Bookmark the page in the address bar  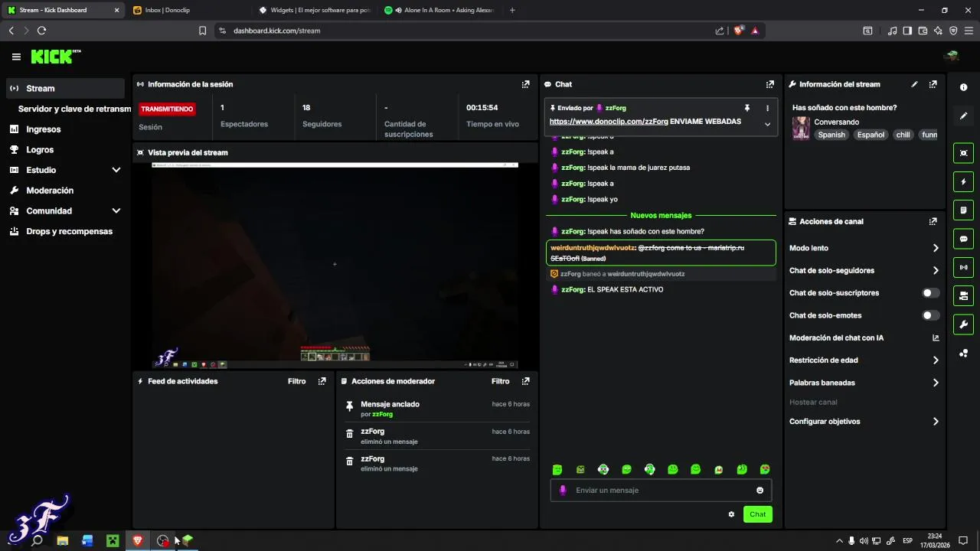click(202, 31)
